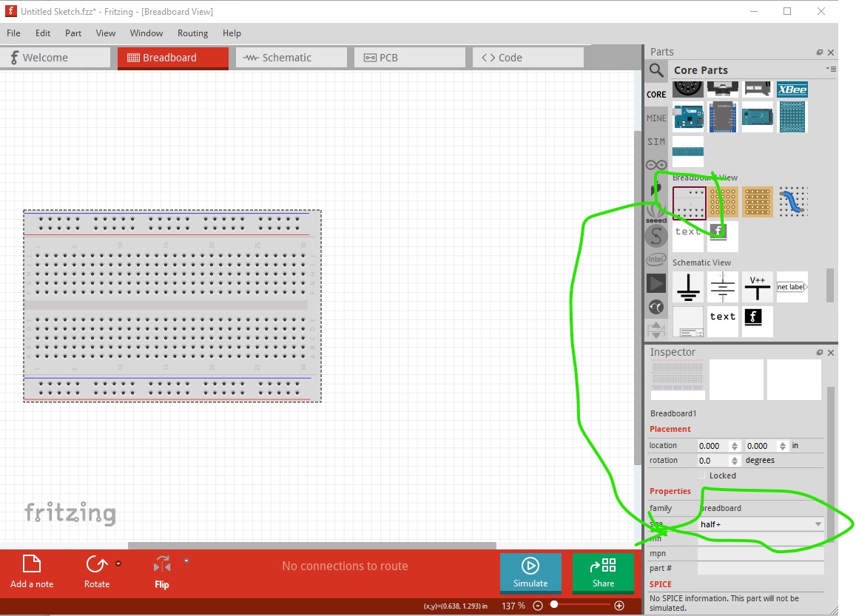Image resolution: width=856 pixels, height=616 pixels.
Task: Open the Help menu
Action: coord(232,33)
